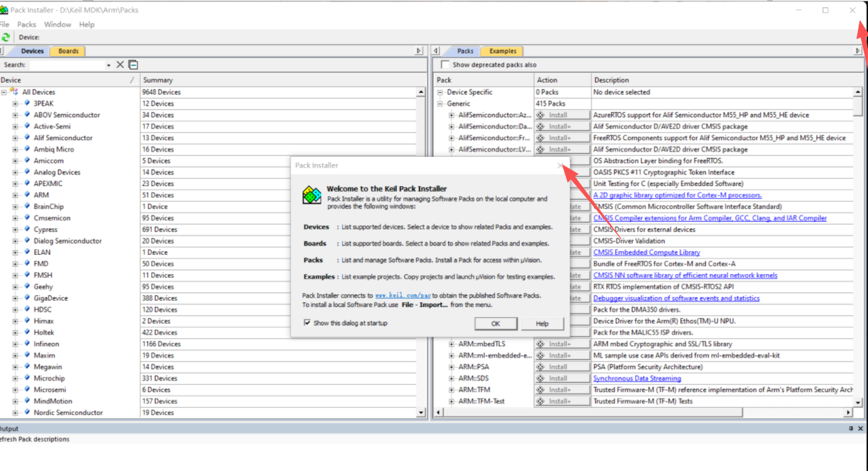
Task: Click the collapse-all tree icon beside Search
Action: 133,65
